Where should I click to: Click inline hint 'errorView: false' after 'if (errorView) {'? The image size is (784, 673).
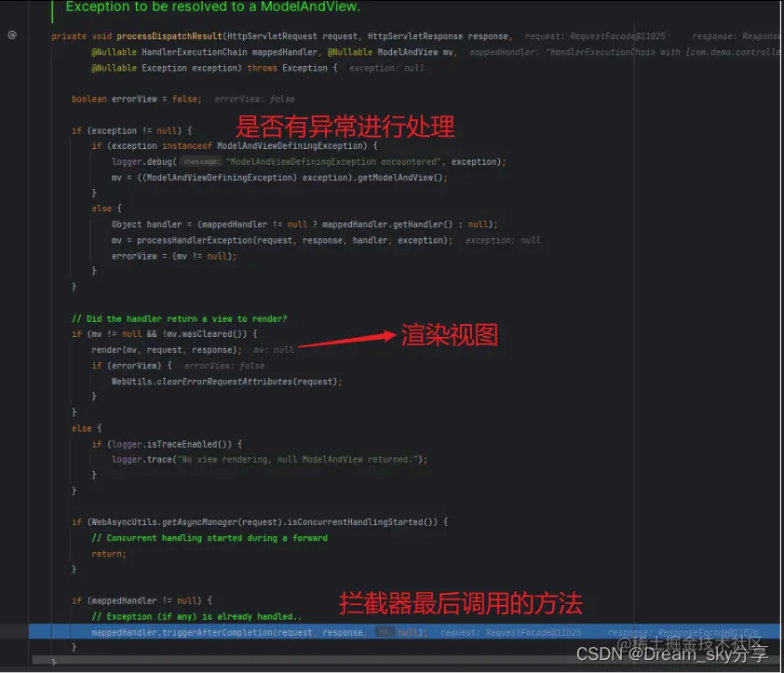pyautogui.click(x=224, y=366)
